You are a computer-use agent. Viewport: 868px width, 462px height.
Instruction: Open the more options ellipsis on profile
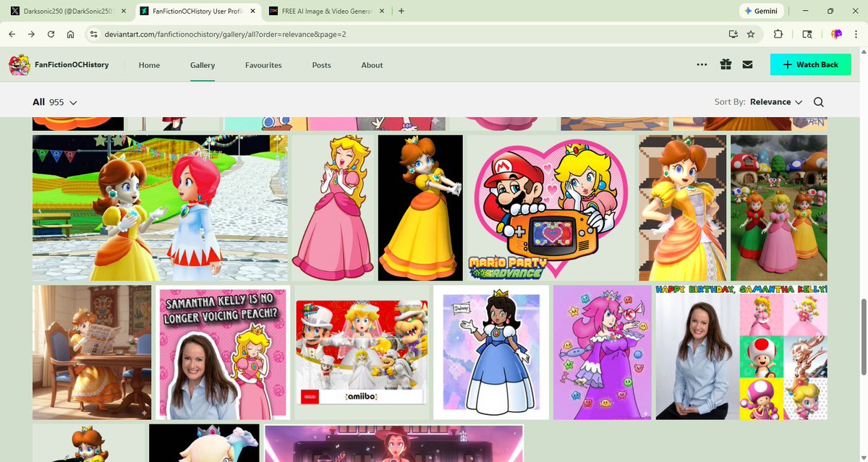[702, 64]
